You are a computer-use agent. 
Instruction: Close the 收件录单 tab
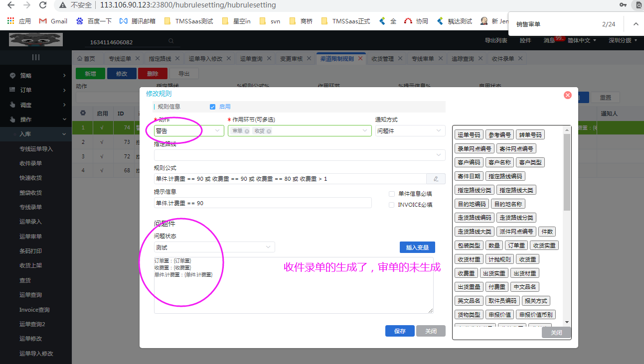521,58
